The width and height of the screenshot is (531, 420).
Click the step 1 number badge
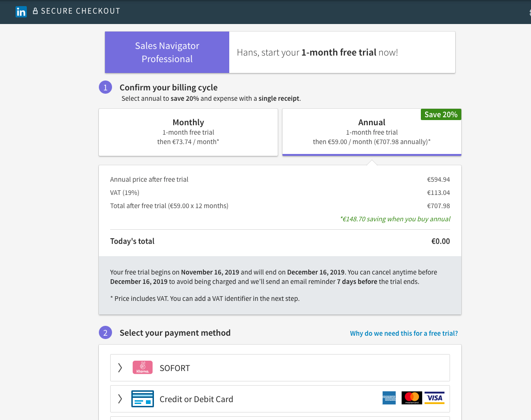click(105, 88)
